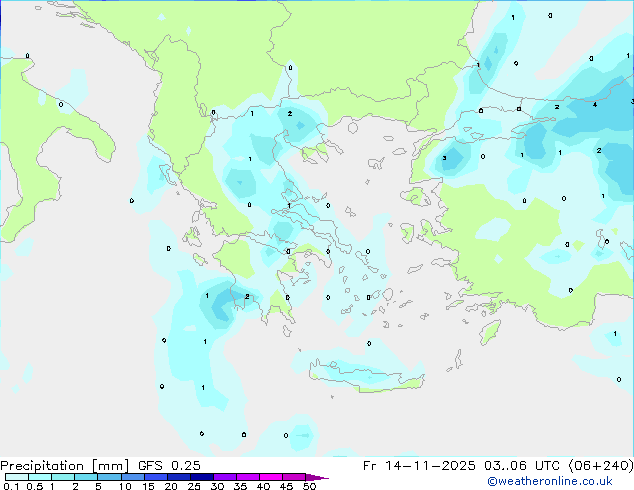Select the 15–20 mm legend swatch
Screen dimensions: 634x490
click(155, 477)
